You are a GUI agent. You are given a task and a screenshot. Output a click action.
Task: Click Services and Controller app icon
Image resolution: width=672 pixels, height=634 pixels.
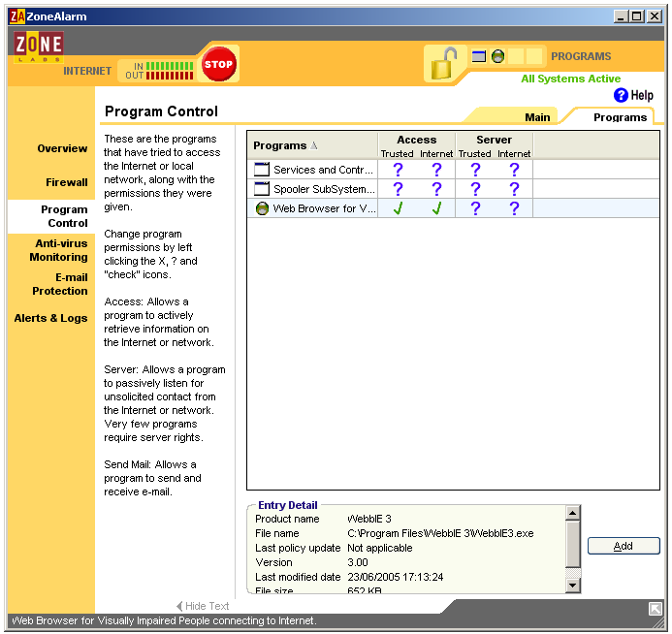(262, 170)
